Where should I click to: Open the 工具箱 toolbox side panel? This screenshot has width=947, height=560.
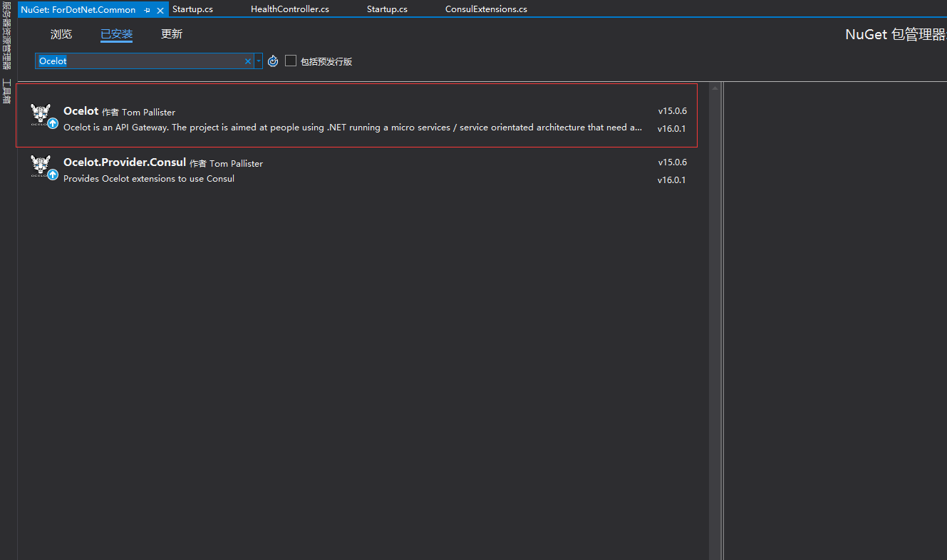click(x=7, y=91)
